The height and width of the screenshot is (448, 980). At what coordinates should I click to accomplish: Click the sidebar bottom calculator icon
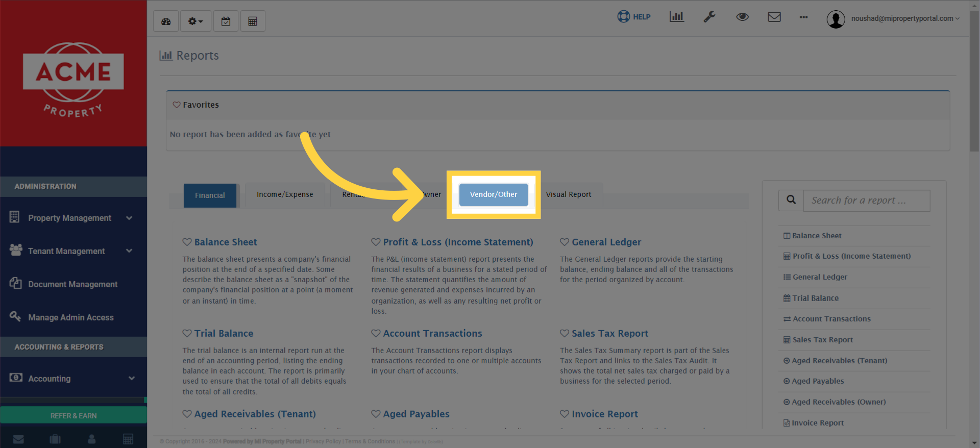coord(128,439)
